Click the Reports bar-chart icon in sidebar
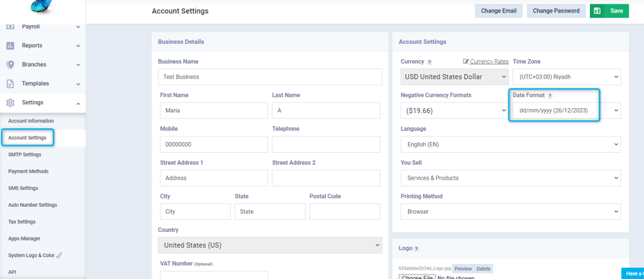644x279 pixels. (x=10, y=45)
